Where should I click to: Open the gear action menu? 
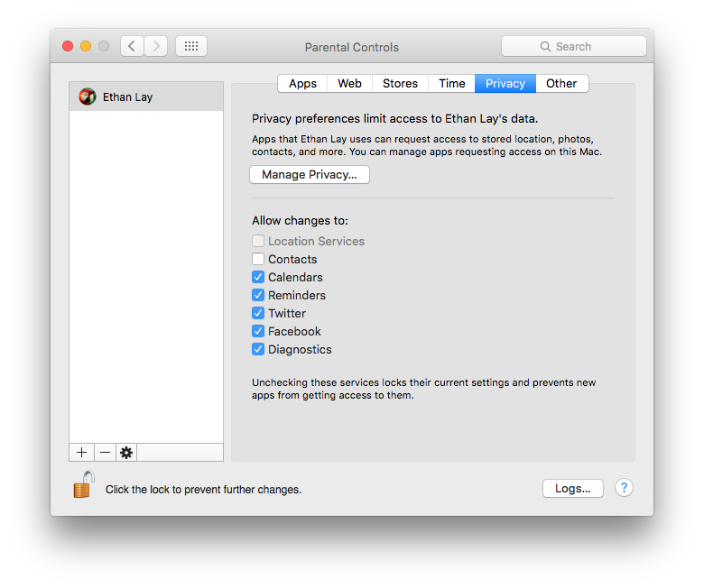click(x=126, y=453)
